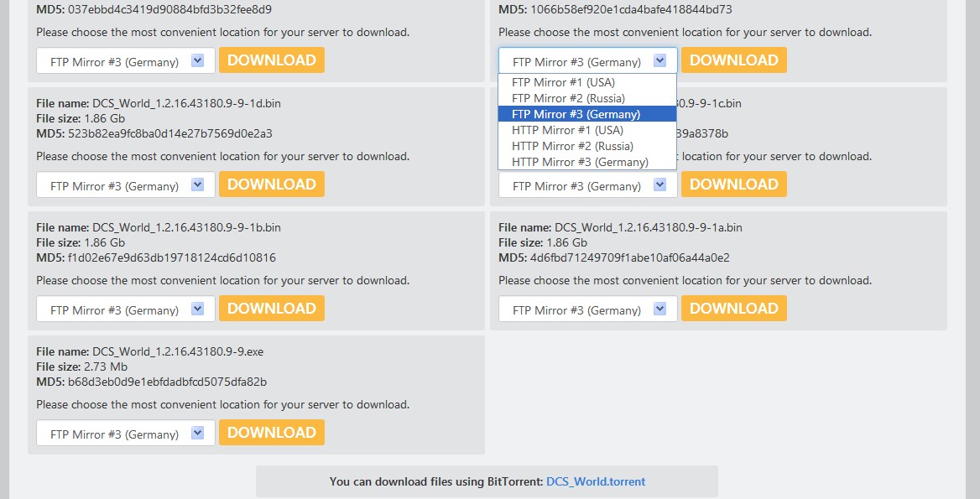The height and width of the screenshot is (499, 980).
Task: Click MD5 value b68d3eb0d9e1ebfdadbfcd5075dfa82b
Action: pos(168,382)
